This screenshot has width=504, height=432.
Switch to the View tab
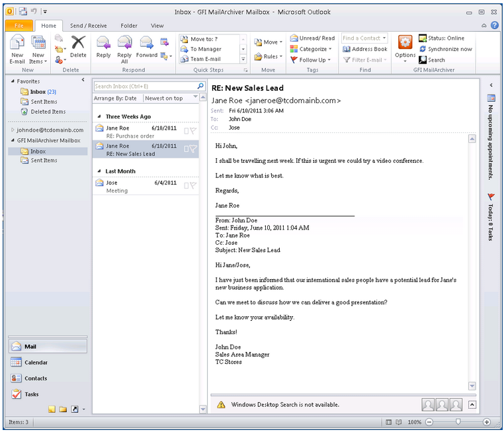(157, 25)
